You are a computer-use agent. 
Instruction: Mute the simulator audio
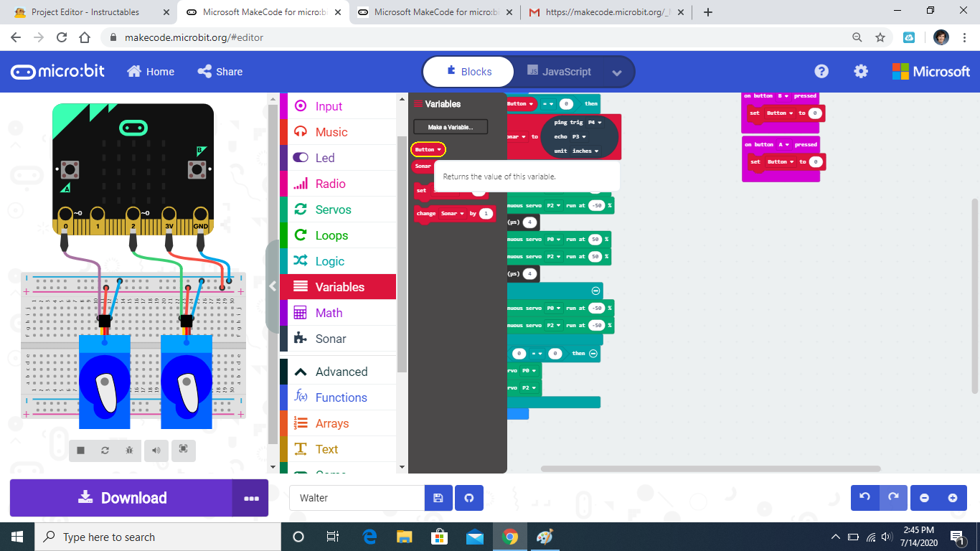(x=156, y=450)
